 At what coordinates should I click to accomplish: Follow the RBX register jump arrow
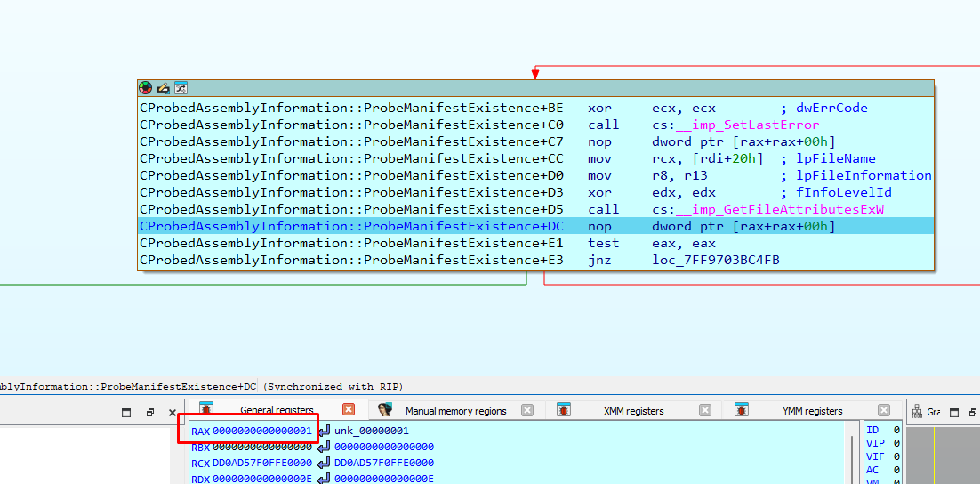pos(324,447)
